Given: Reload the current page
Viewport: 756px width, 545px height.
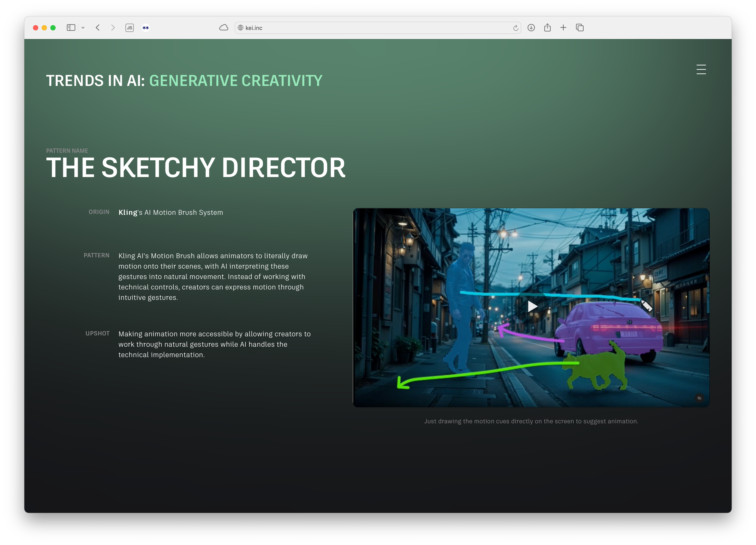Looking at the screenshot, I should click(x=515, y=28).
